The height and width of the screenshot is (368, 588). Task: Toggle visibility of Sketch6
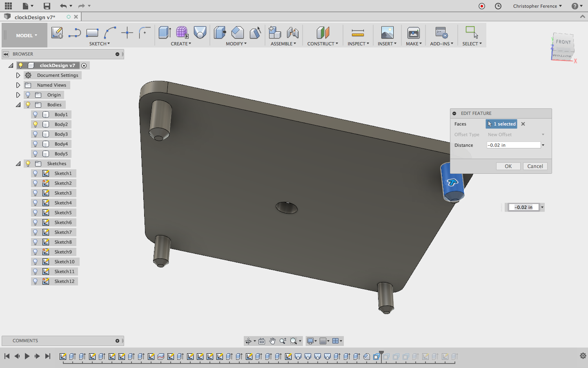[36, 222]
